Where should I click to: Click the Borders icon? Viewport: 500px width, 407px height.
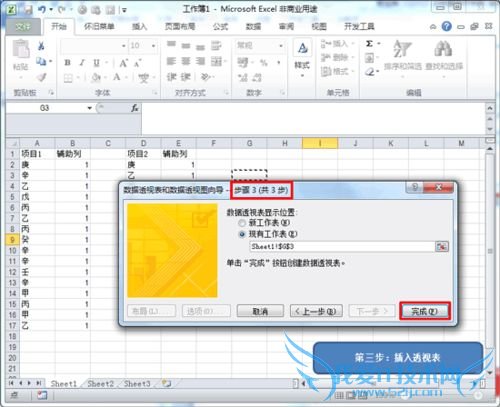(68, 78)
